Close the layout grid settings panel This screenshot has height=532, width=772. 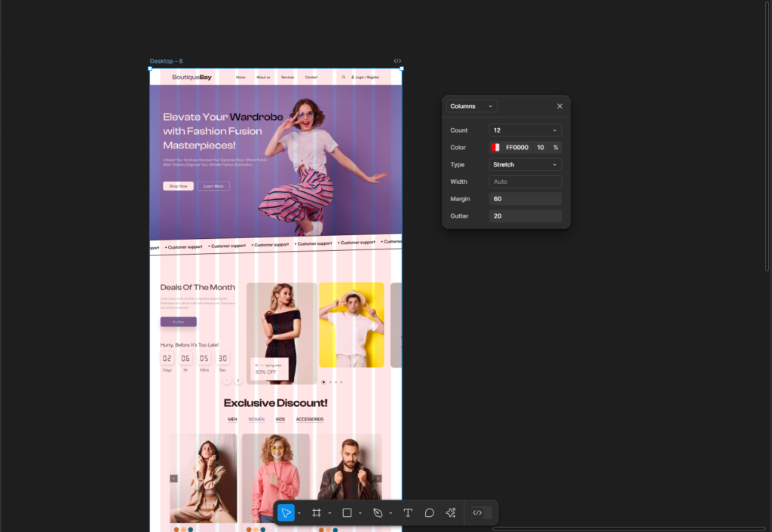pos(560,106)
